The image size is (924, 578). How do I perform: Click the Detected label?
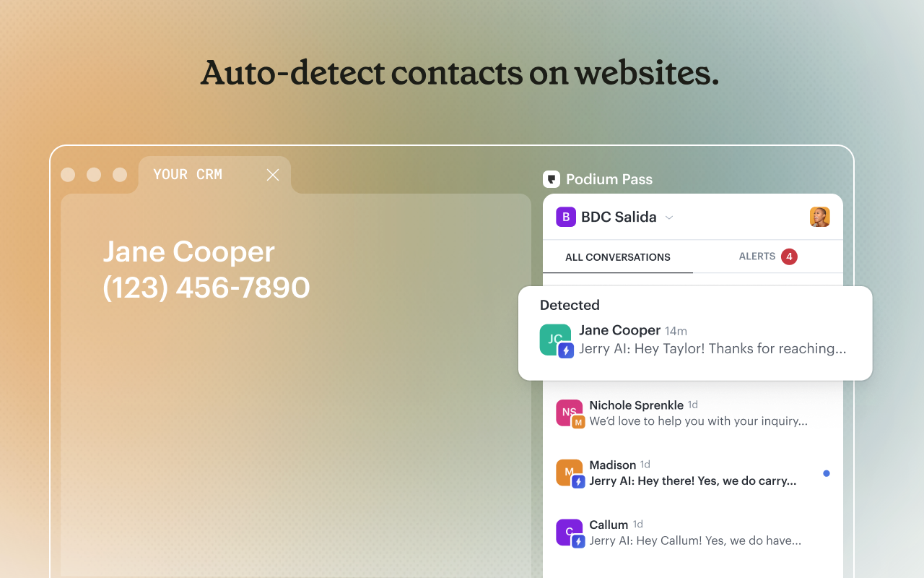click(570, 305)
